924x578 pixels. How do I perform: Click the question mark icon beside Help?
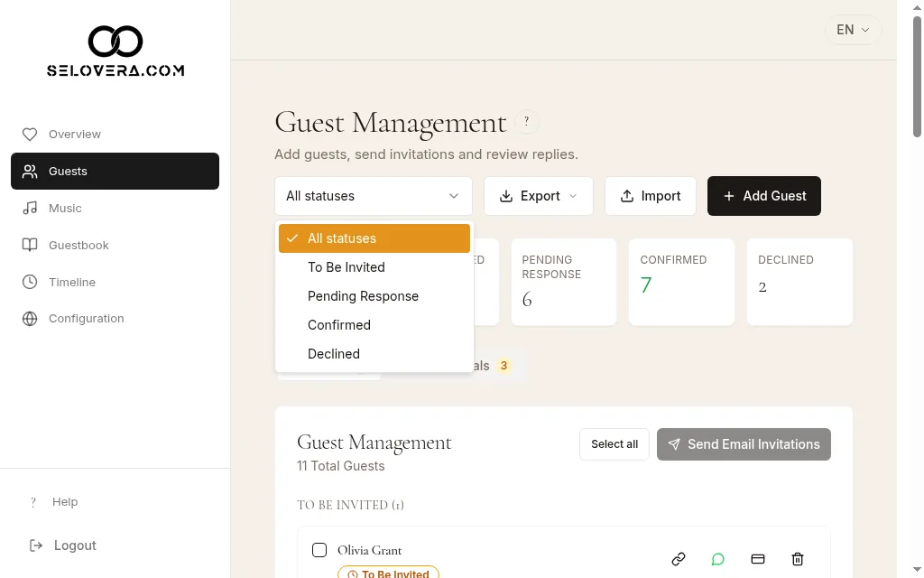33,502
